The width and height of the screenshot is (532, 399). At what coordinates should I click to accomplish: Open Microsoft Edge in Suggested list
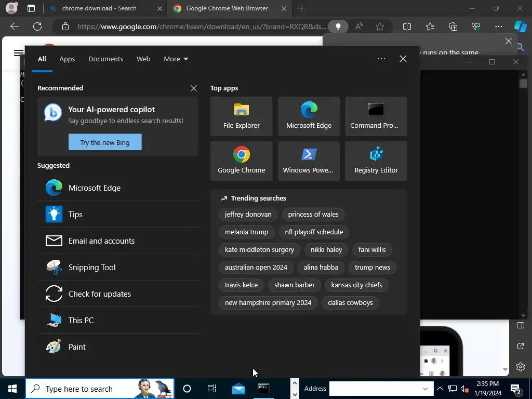coord(118,188)
